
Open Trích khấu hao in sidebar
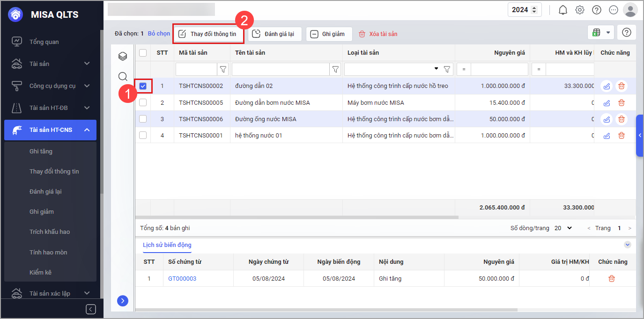(x=50, y=232)
